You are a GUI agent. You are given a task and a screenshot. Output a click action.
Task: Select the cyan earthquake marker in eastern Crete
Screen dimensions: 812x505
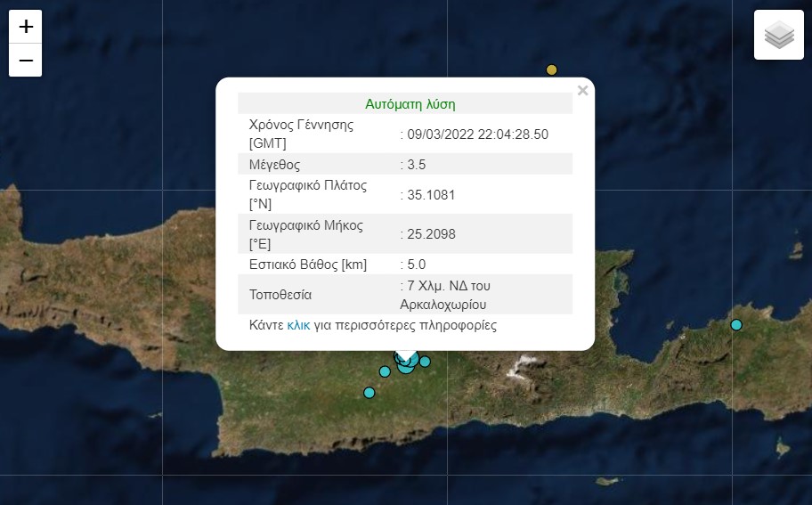coord(735,325)
